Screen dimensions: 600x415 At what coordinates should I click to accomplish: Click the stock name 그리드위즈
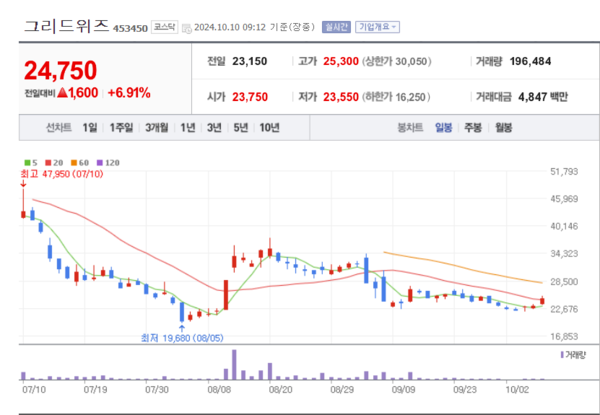click(67, 26)
